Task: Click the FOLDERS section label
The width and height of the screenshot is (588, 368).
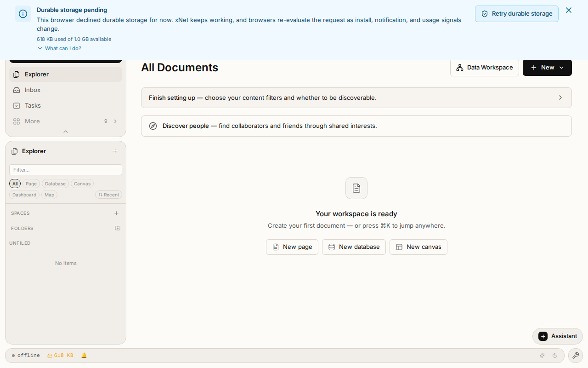Action: (x=22, y=229)
